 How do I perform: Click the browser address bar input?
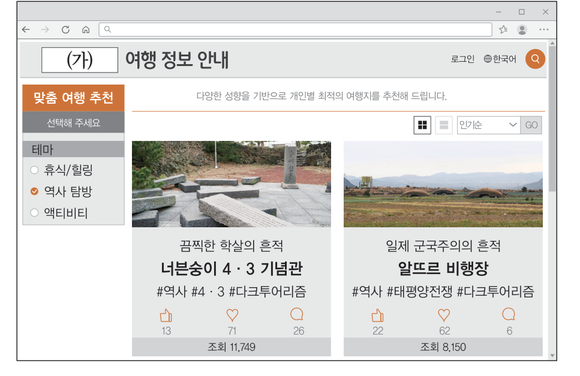(295, 29)
